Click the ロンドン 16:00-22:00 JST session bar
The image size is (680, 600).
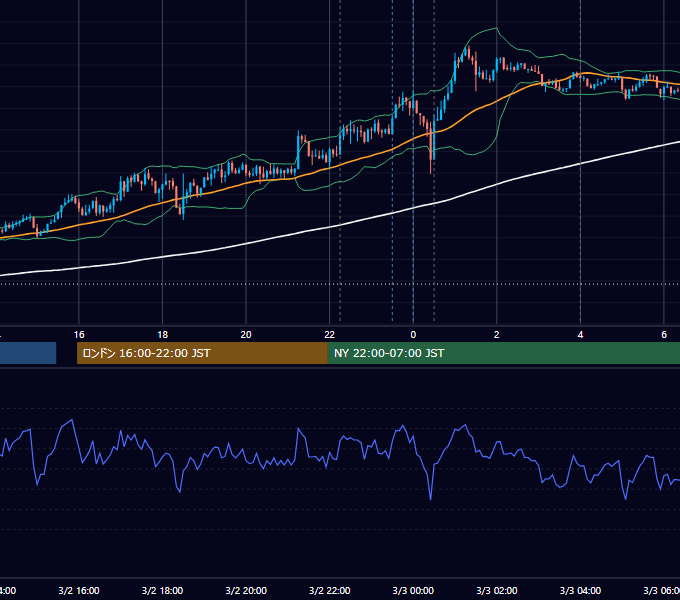(x=202, y=353)
